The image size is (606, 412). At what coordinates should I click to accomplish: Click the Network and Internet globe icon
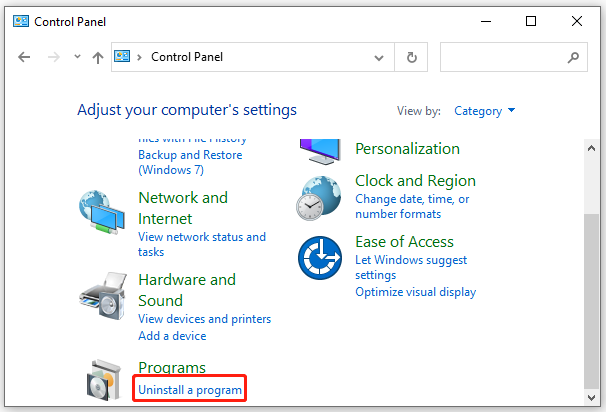click(x=101, y=212)
